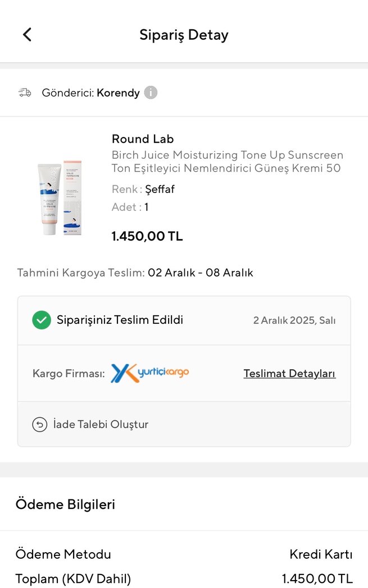The height and width of the screenshot is (588, 368).
Task: Click the green delivered checkmark icon
Action: pos(40,320)
